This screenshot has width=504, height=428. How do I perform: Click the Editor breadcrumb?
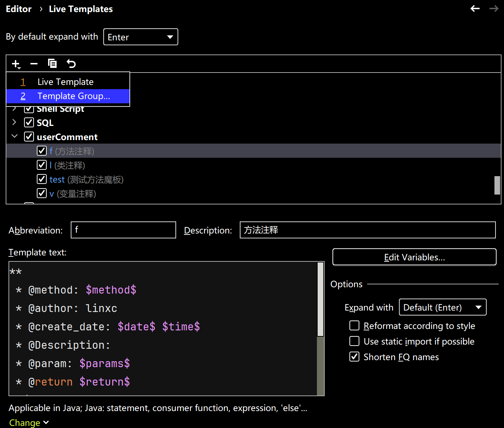19,9
